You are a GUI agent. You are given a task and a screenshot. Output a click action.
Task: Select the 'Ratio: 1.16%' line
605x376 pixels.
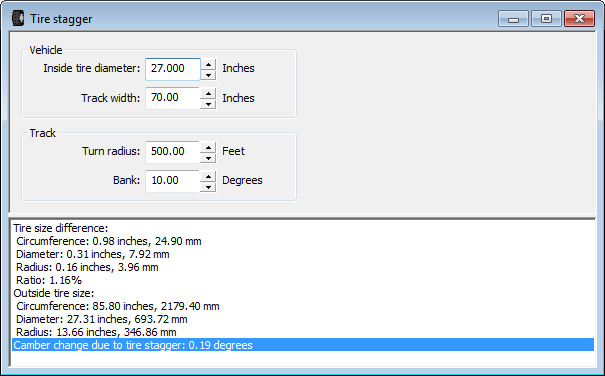point(303,280)
